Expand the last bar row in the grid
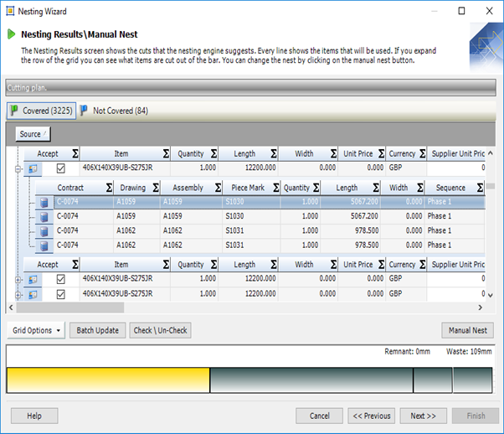The image size is (504, 434). click(x=18, y=294)
